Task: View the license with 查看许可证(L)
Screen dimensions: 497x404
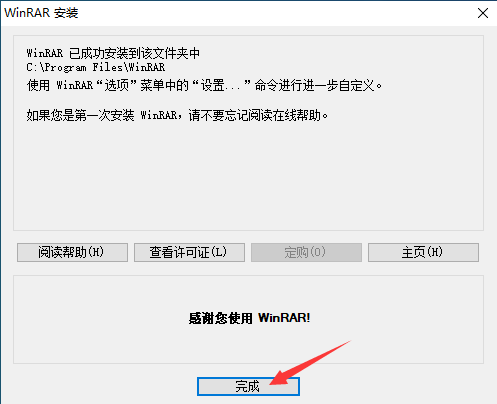Action: coord(189,252)
